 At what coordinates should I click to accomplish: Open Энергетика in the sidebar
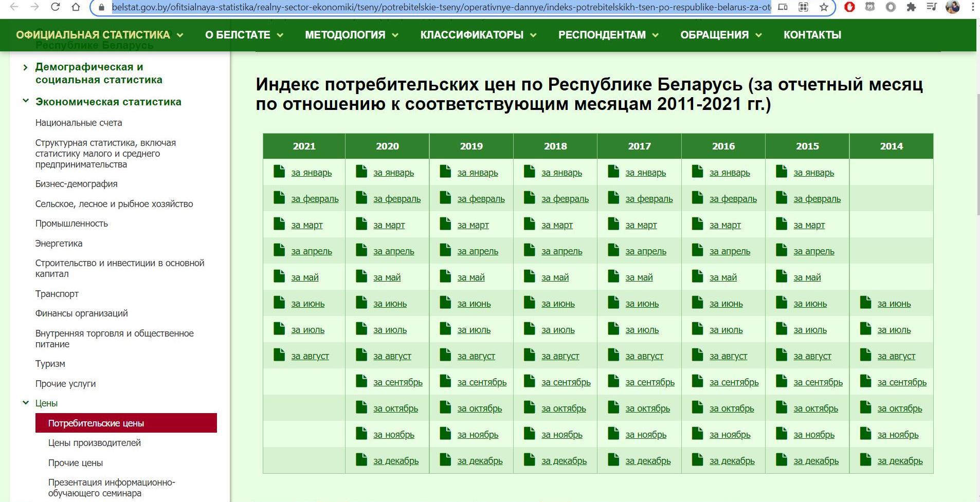click(x=59, y=244)
